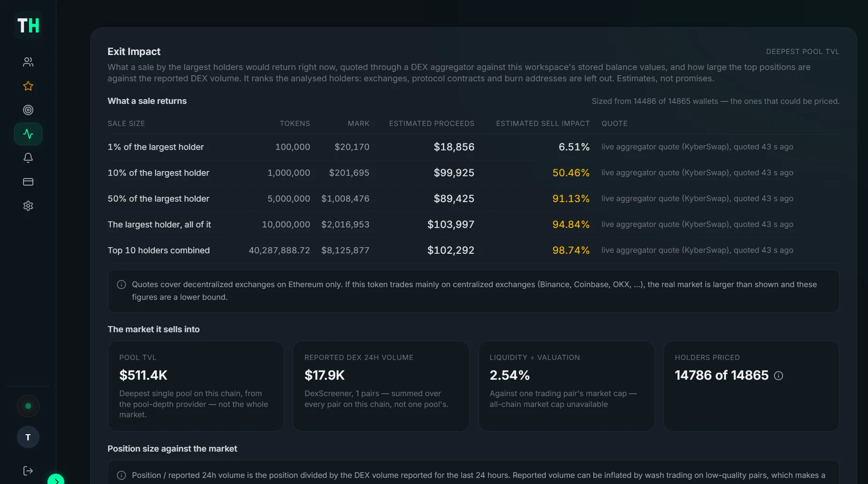Click 'Position size against the market' heading
Viewport: 868px width, 484px height.
172,449
